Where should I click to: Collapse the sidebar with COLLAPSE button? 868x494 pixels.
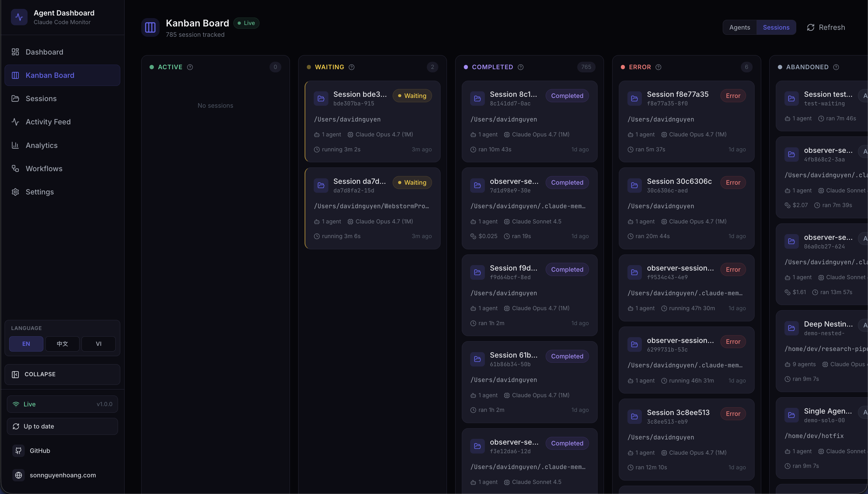pyautogui.click(x=62, y=374)
